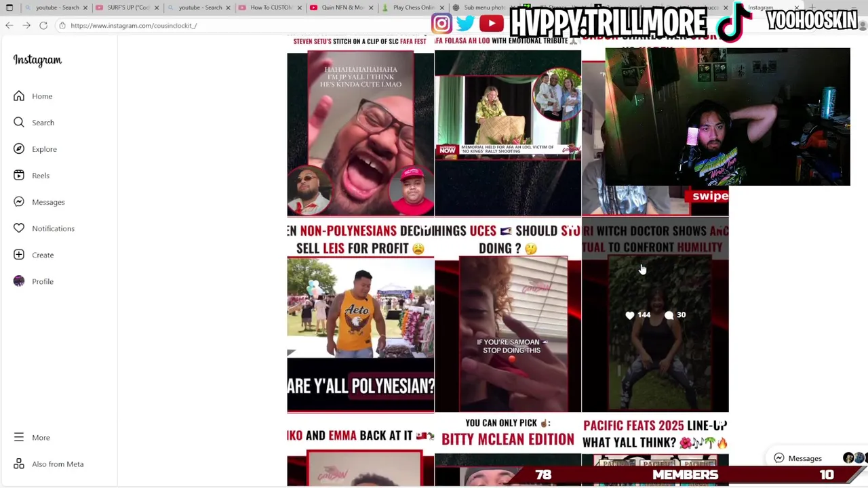
Task: Open the Profile avatar icon
Action: (19, 281)
